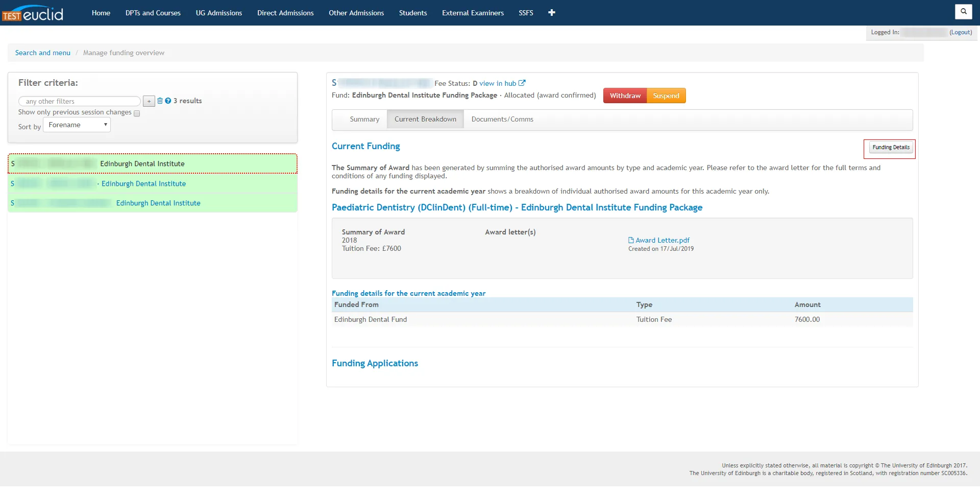Click the search magnifier icon

[x=963, y=11]
